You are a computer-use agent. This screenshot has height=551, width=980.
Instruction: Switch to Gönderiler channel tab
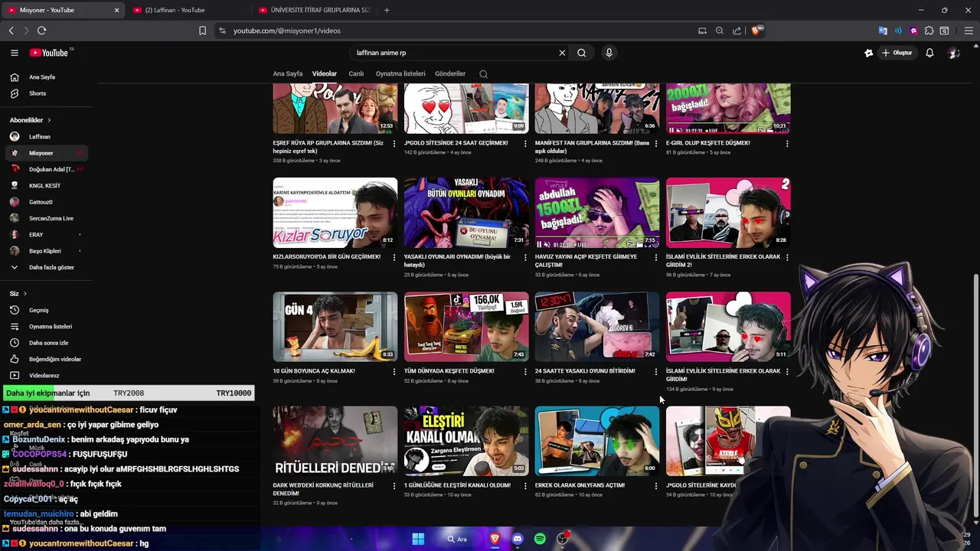click(450, 74)
